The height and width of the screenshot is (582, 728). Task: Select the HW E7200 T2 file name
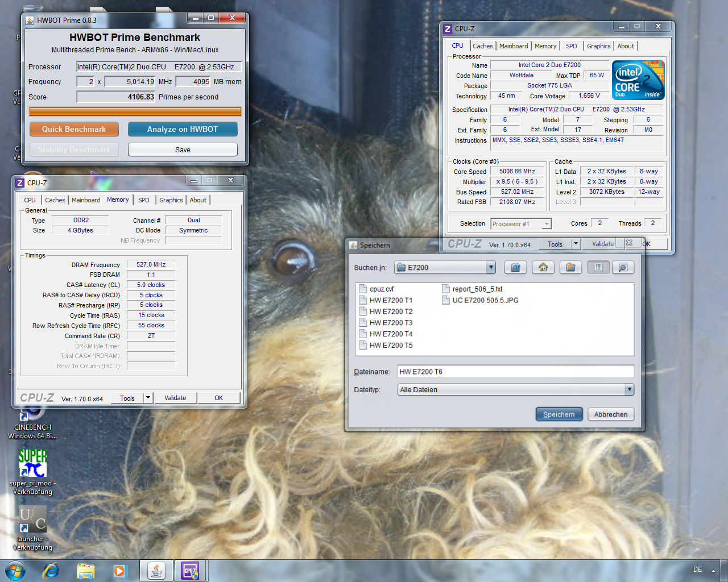(391, 311)
